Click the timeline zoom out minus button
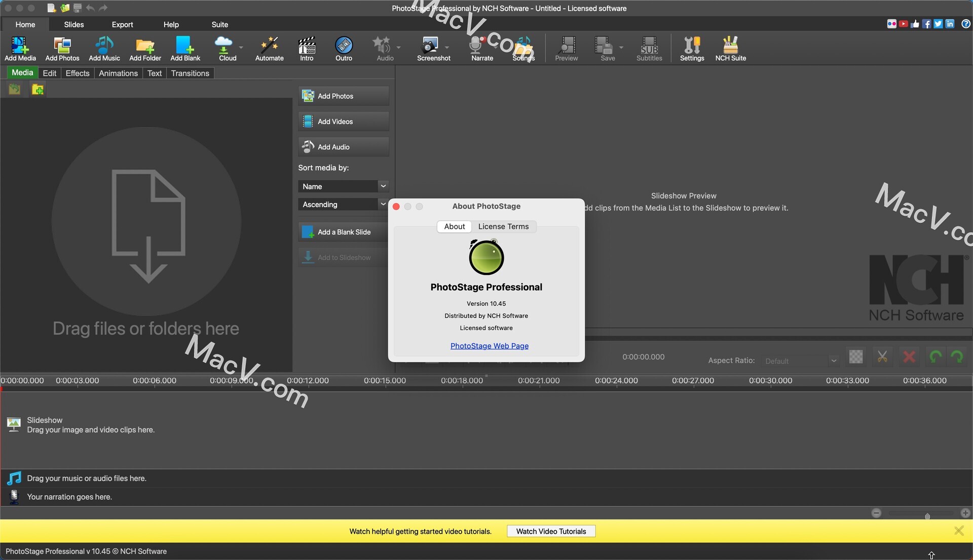 coord(876,513)
